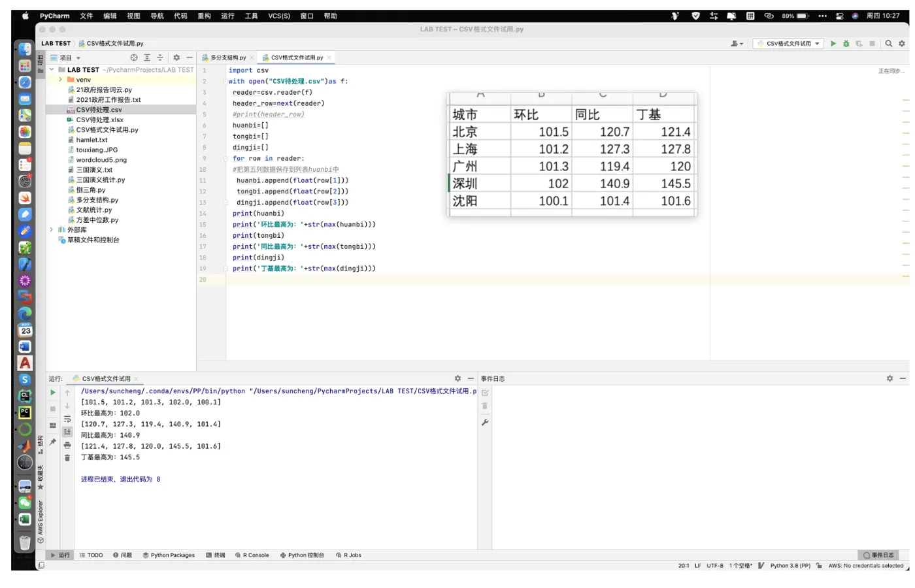Toggle soft-wrap in the Run console
The height and width of the screenshot is (588, 915).
click(x=67, y=419)
